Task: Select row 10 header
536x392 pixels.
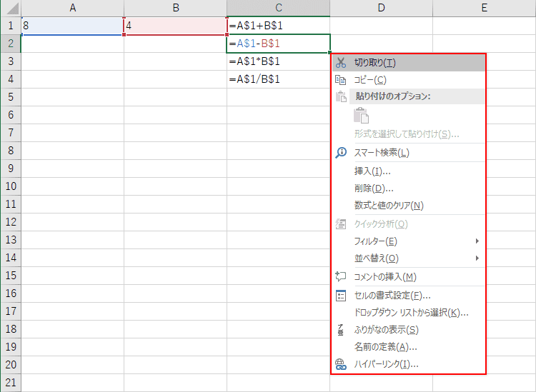Action: [x=11, y=186]
